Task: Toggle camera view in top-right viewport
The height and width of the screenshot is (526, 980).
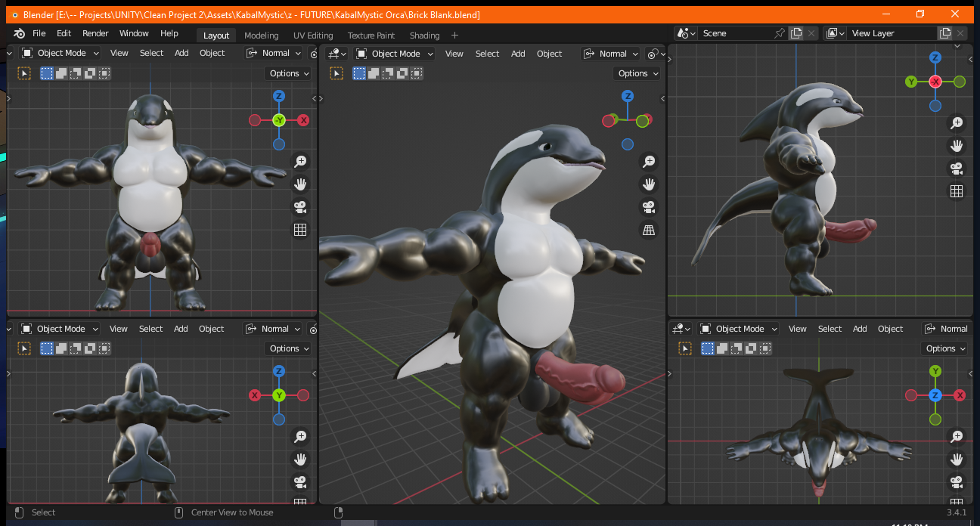Action: pos(957,169)
